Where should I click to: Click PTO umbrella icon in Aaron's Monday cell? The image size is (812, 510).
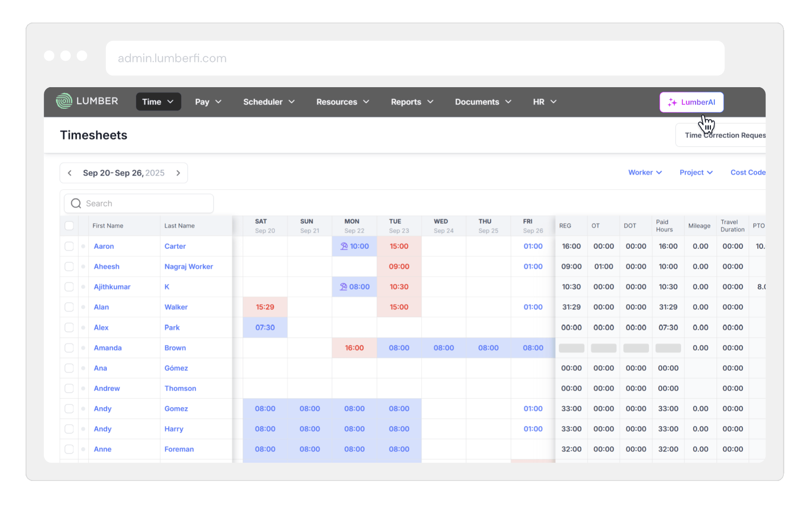point(344,246)
